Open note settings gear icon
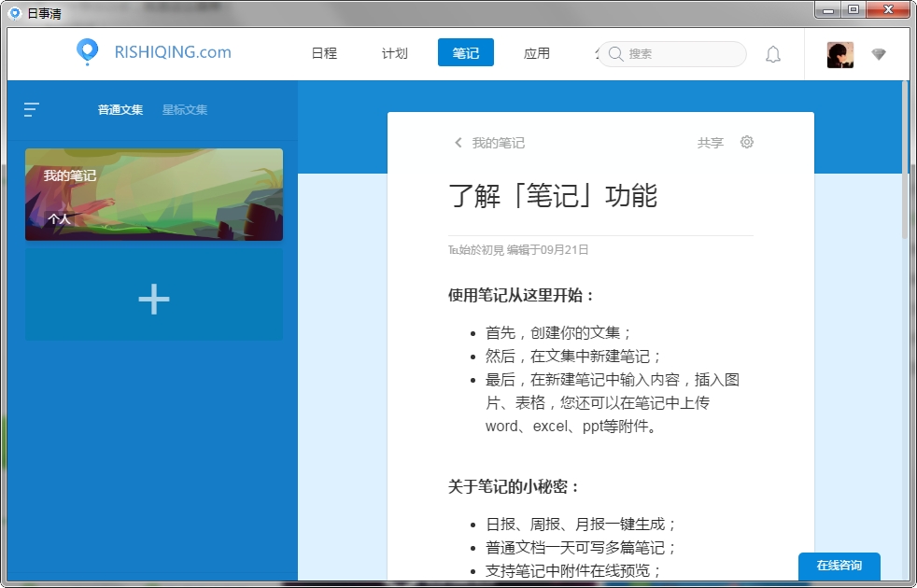917x588 pixels. coord(747,143)
